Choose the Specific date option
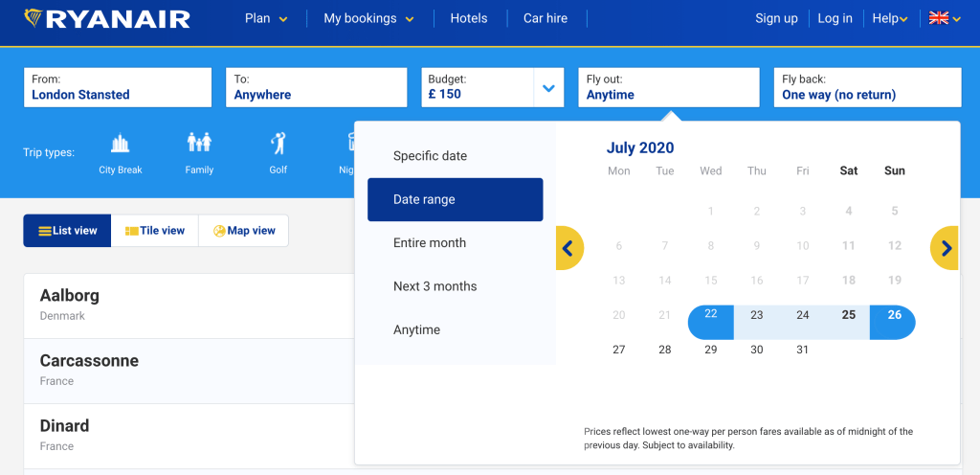 coord(431,156)
